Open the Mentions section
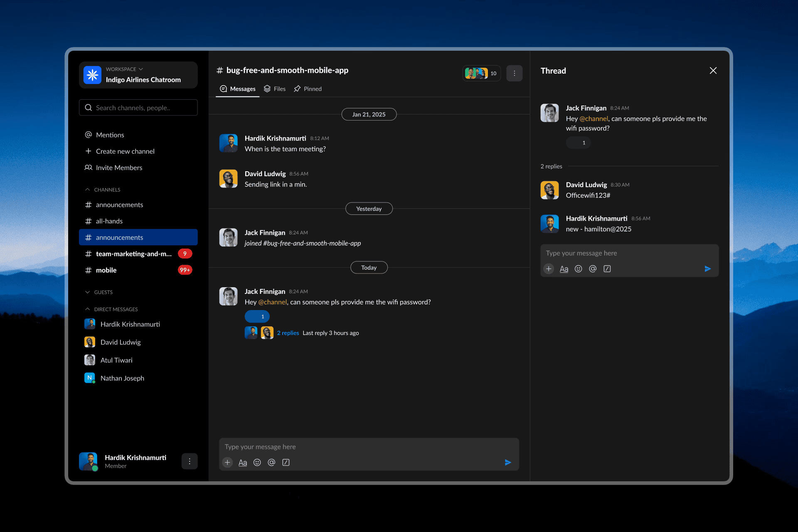This screenshot has width=798, height=532. (110, 135)
